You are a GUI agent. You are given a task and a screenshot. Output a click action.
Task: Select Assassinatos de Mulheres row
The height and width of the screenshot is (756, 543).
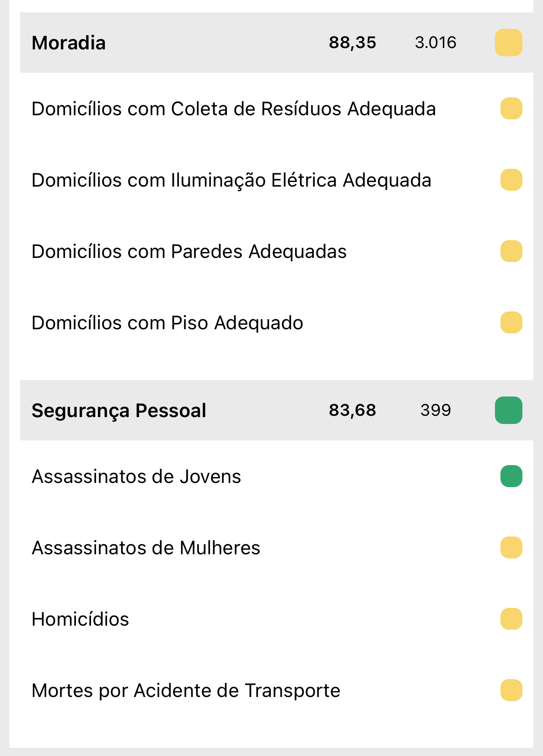[x=145, y=548]
